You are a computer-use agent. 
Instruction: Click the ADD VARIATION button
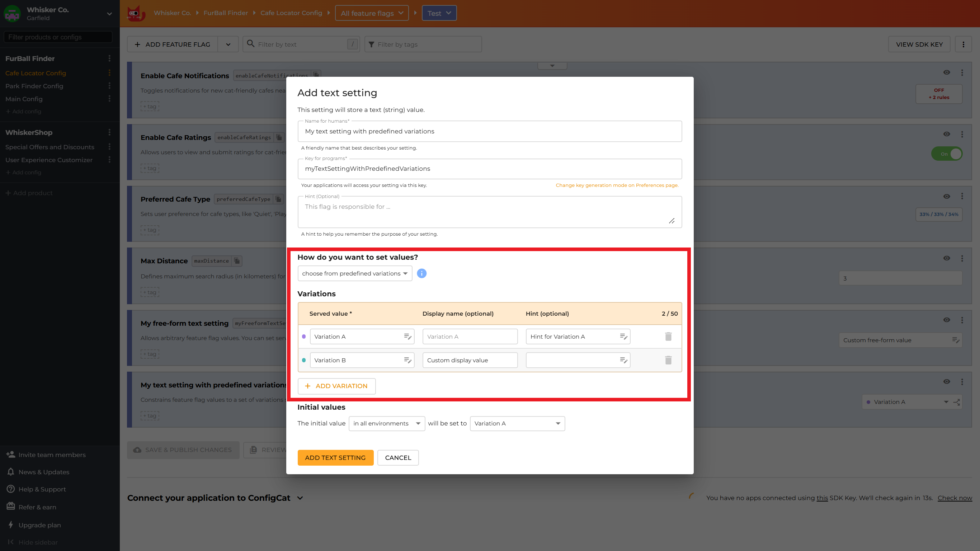pos(336,386)
